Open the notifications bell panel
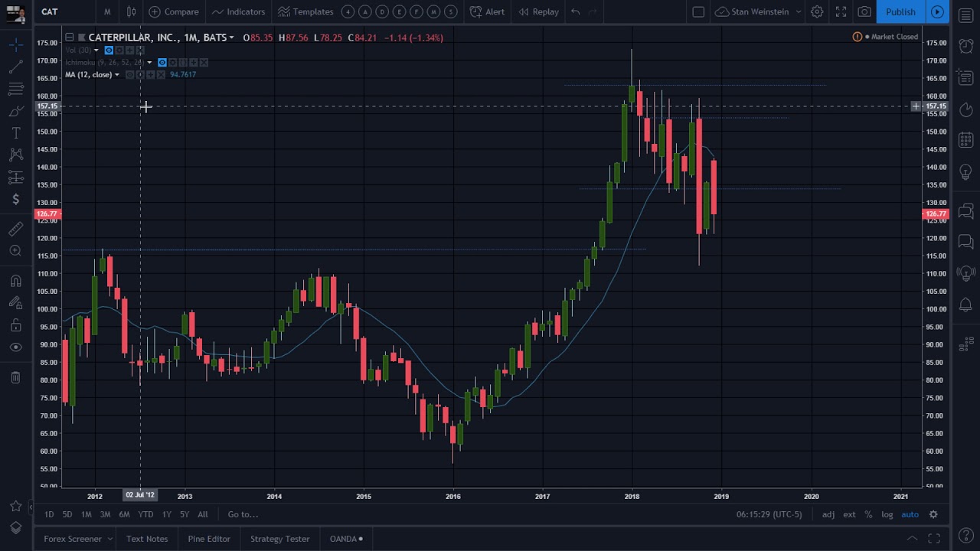This screenshot has width=980, height=551. pos(965,305)
